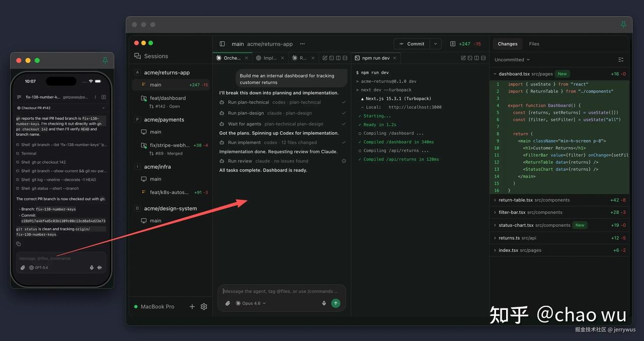Open the phone hamburger menu icon
The image size is (644, 341).
point(19,97)
